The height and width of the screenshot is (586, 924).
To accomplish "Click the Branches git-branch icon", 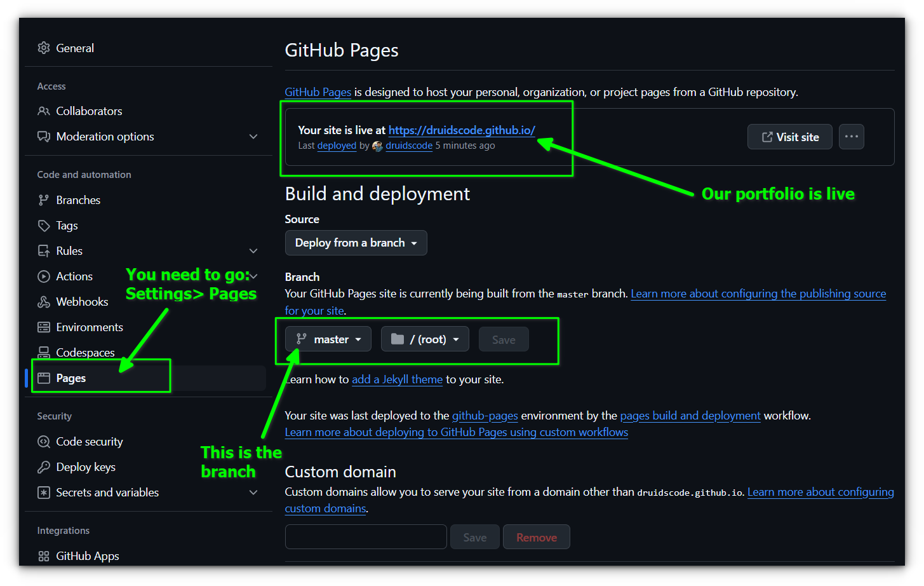I will pyautogui.click(x=44, y=200).
